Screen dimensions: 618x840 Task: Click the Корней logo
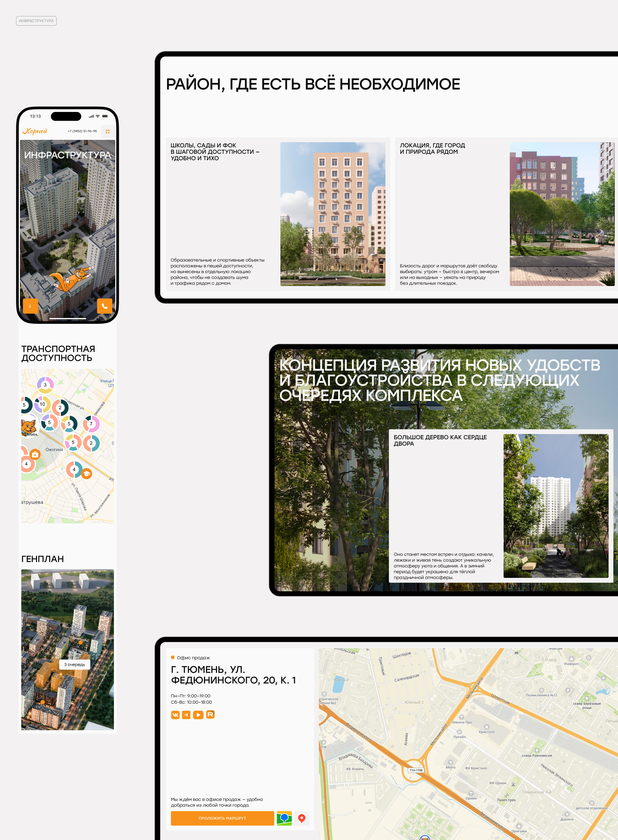tap(35, 131)
